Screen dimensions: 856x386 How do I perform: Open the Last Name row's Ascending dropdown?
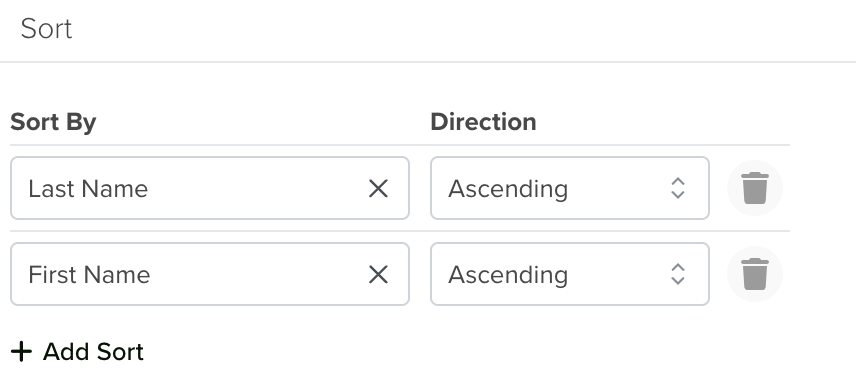(x=570, y=188)
